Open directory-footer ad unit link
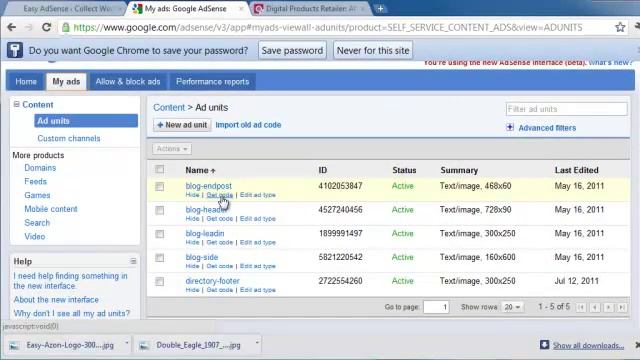 pyautogui.click(x=212, y=281)
